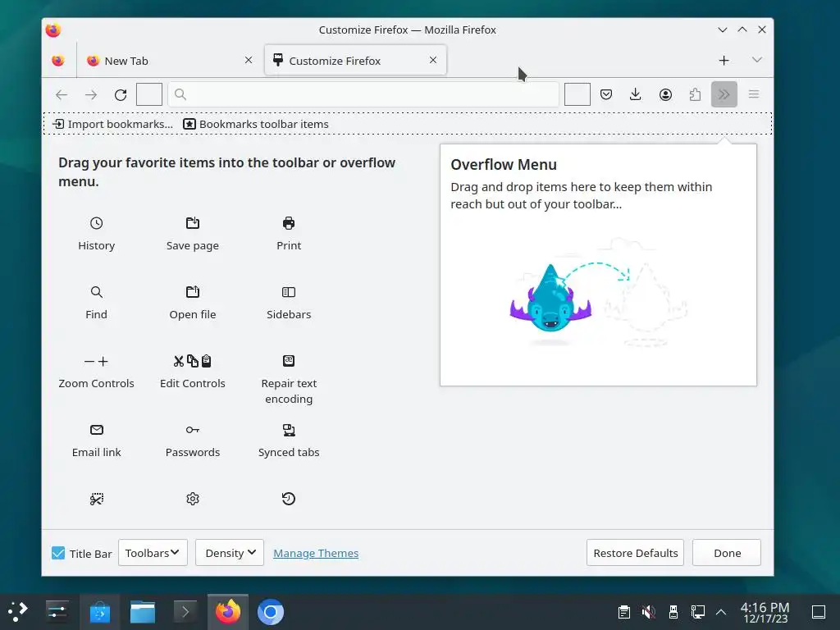Select the Zoom Controls item
Image resolution: width=840 pixels, height=630 pixels.
click(97, 372)
